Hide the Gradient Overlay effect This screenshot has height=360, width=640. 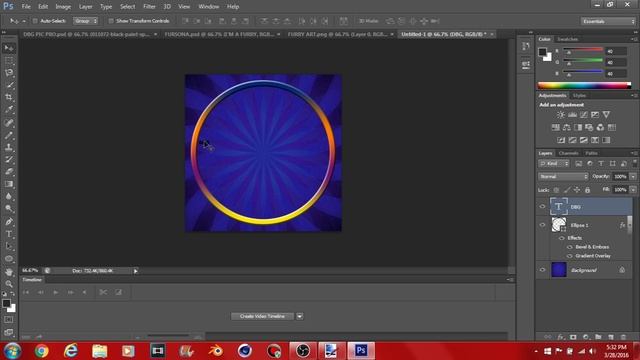click(x=570, y=256)
